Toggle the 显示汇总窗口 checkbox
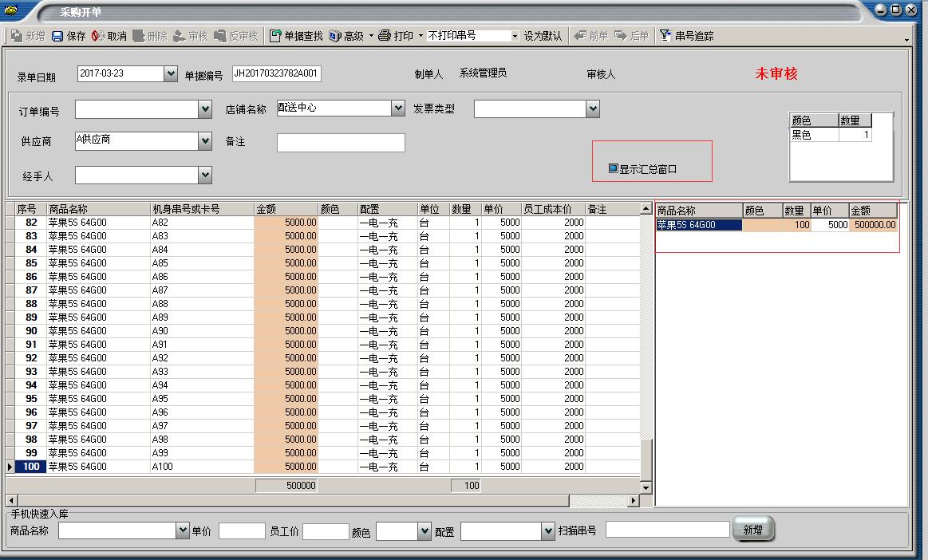This screenshot has height=560, width=928. pos(613,168)
